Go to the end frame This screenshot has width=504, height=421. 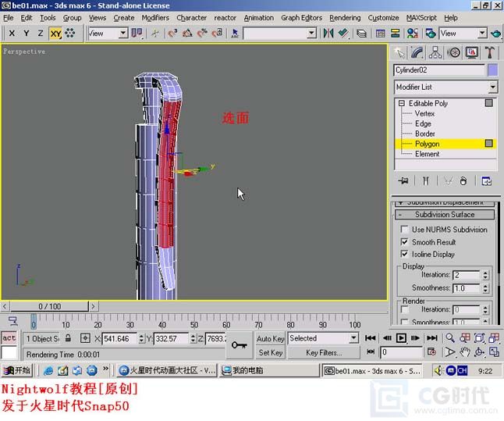pos(431,338)
